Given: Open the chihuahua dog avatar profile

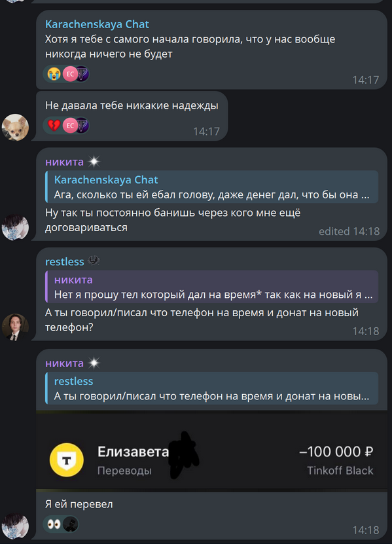Looking at the screenshot, I should coord(15,128).
